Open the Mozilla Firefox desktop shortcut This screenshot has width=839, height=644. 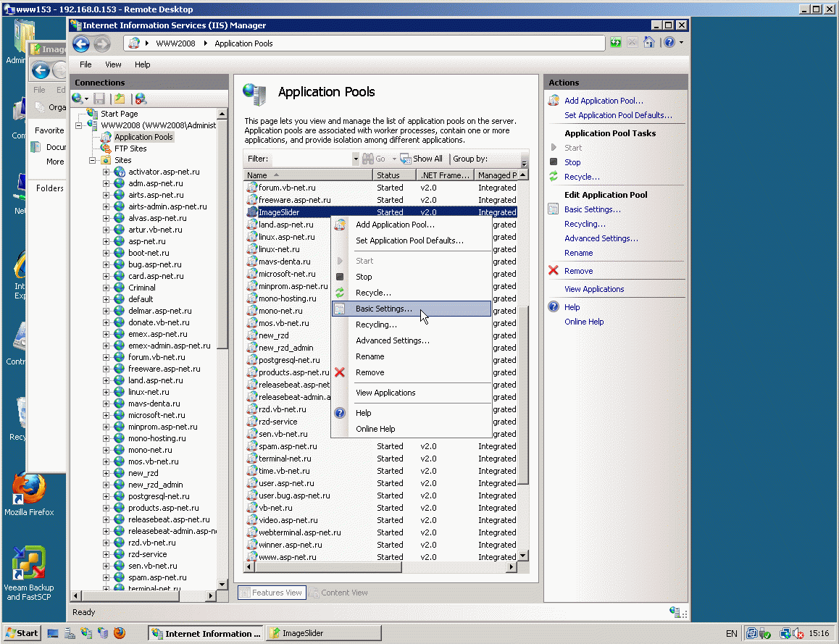[x=29, y=494]
